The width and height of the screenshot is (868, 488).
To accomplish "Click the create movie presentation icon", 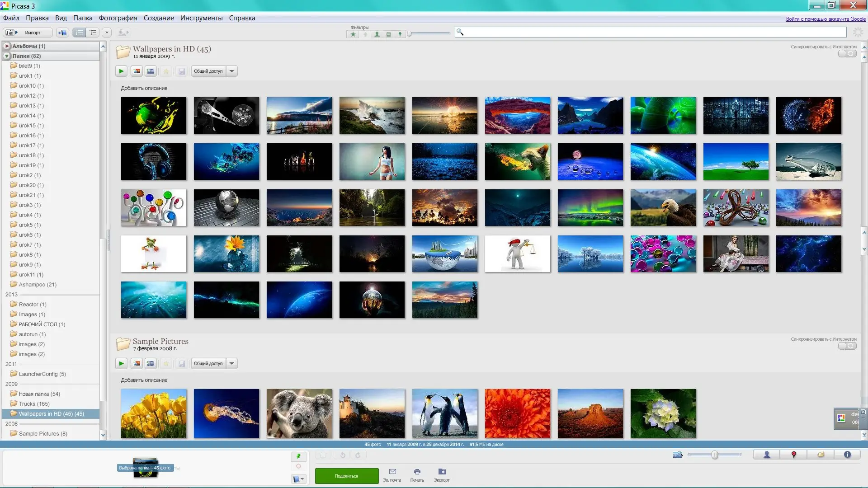I will point(151,71).
